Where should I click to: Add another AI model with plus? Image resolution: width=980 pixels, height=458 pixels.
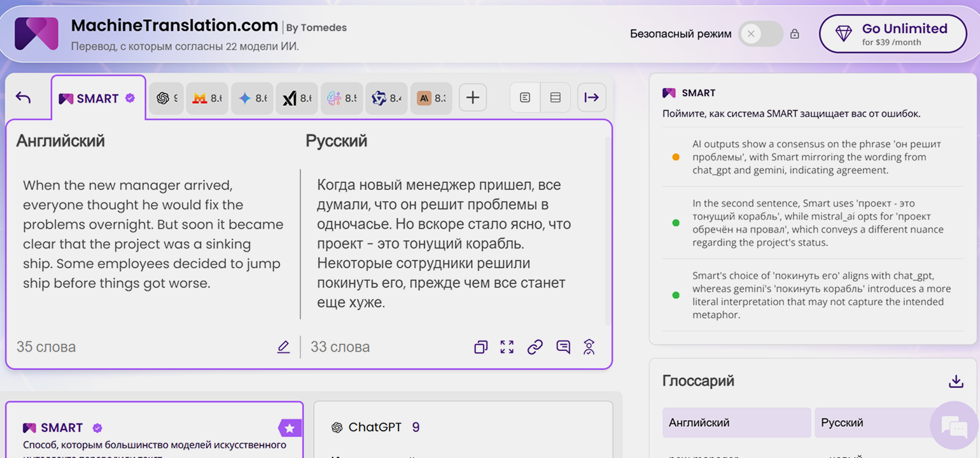(x=472, y=97)
